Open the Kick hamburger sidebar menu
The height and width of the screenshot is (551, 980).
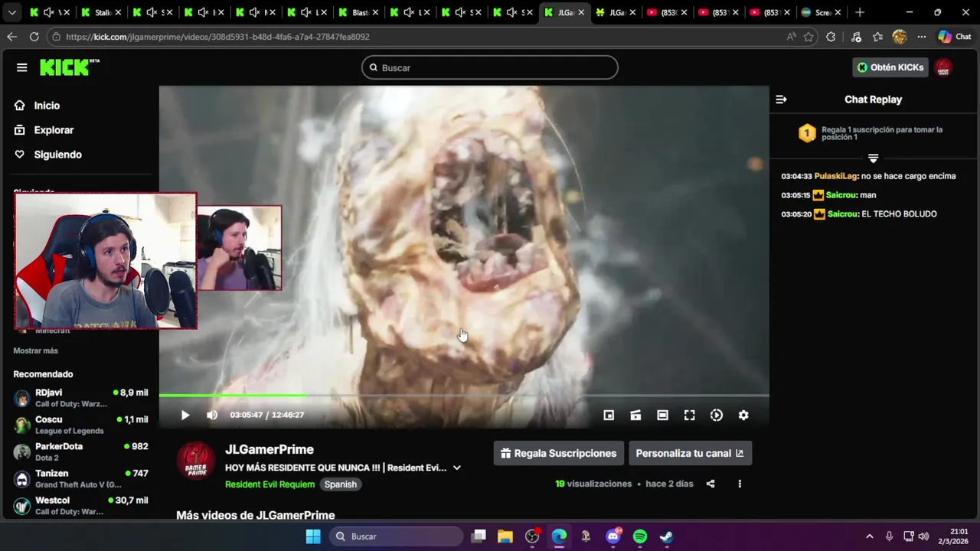[21, 67]
